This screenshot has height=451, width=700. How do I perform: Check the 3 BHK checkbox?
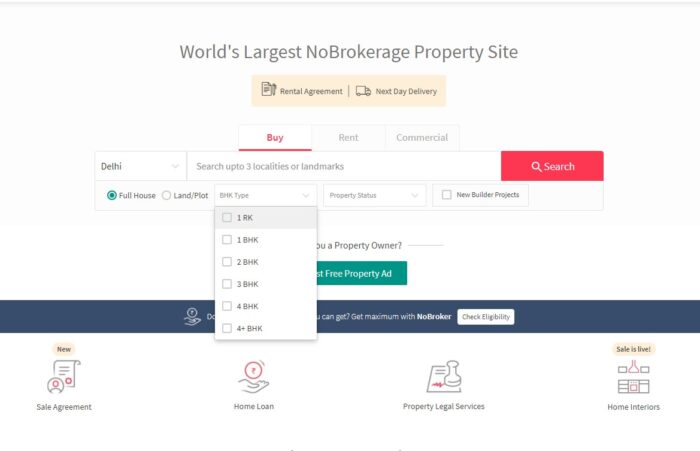[227, 284]
